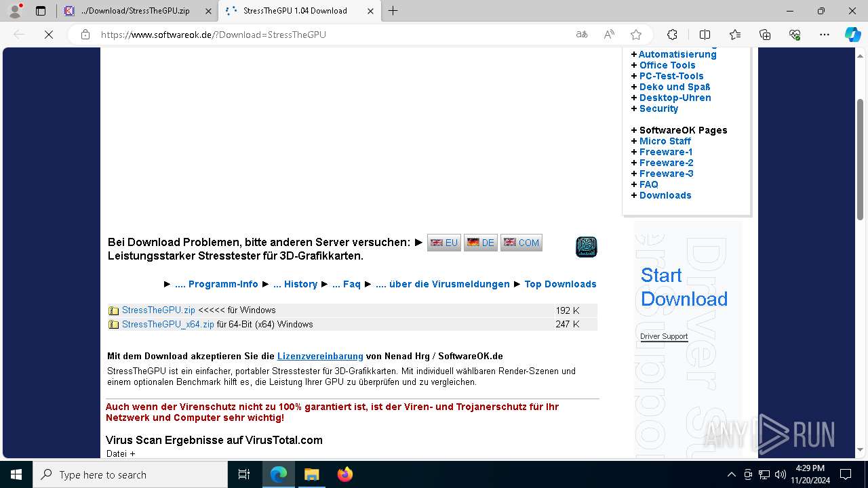Choose the COM download server button
The image size is (868, 488).
[521, 243]
